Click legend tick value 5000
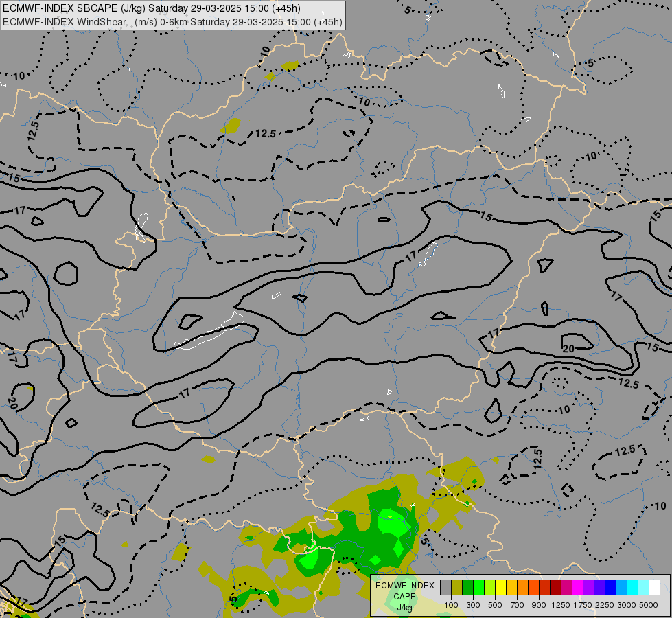This screenshot has height=618, width=672. [x=649, y=605]
